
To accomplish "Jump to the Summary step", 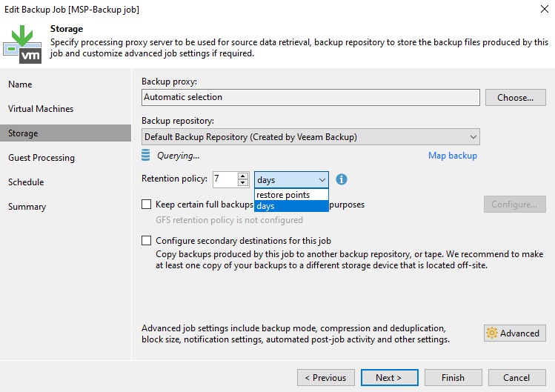I will (27, 207).
